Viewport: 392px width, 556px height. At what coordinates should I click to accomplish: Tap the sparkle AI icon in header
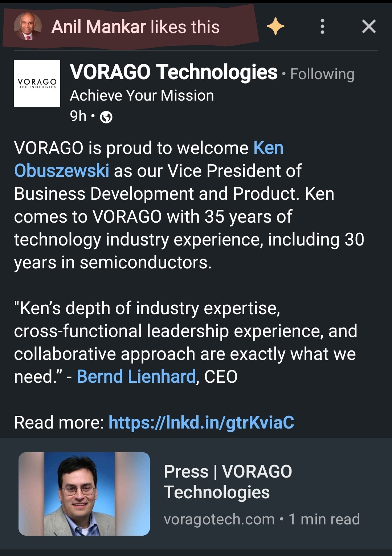[275, 27]
